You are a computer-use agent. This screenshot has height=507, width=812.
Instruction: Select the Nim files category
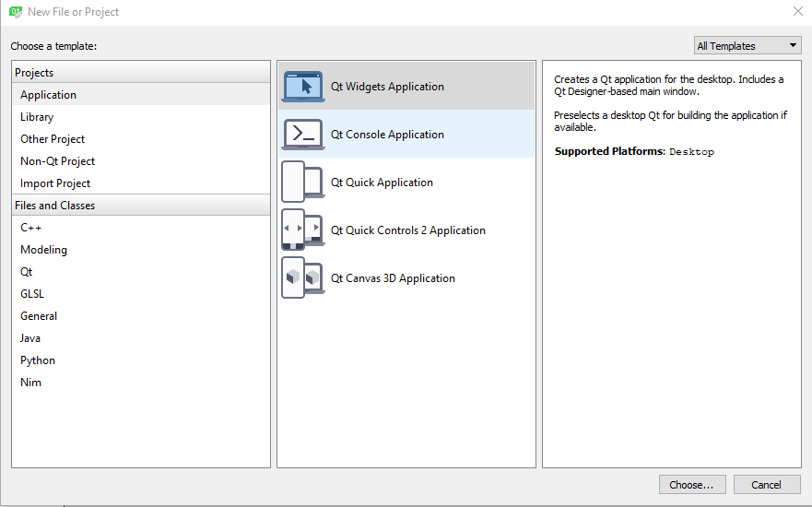(141, 383)
